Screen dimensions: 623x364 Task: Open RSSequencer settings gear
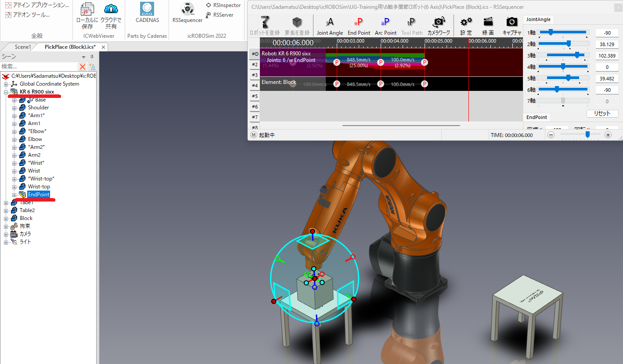click(x=466, y=22)
